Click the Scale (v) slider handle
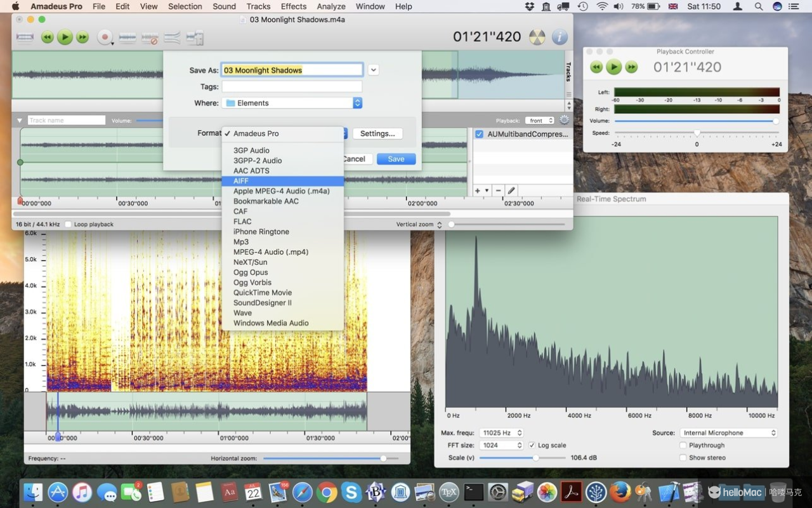The image size is (812, 508). click(x=535, y=457)
